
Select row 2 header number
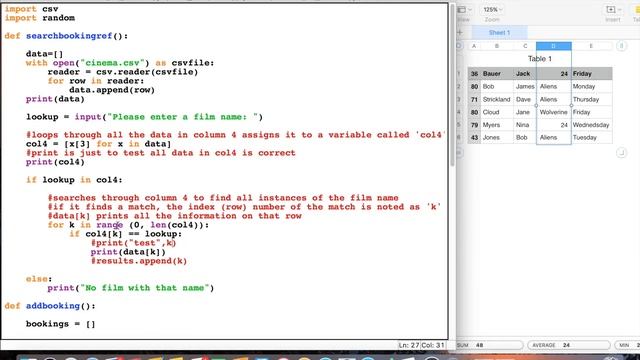pos(459,87)
